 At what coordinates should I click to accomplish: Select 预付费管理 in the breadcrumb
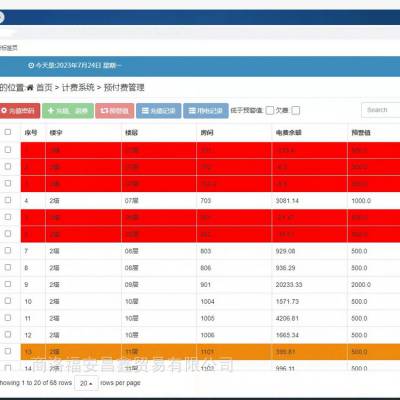pyautogui.click(x=124, y=88)
